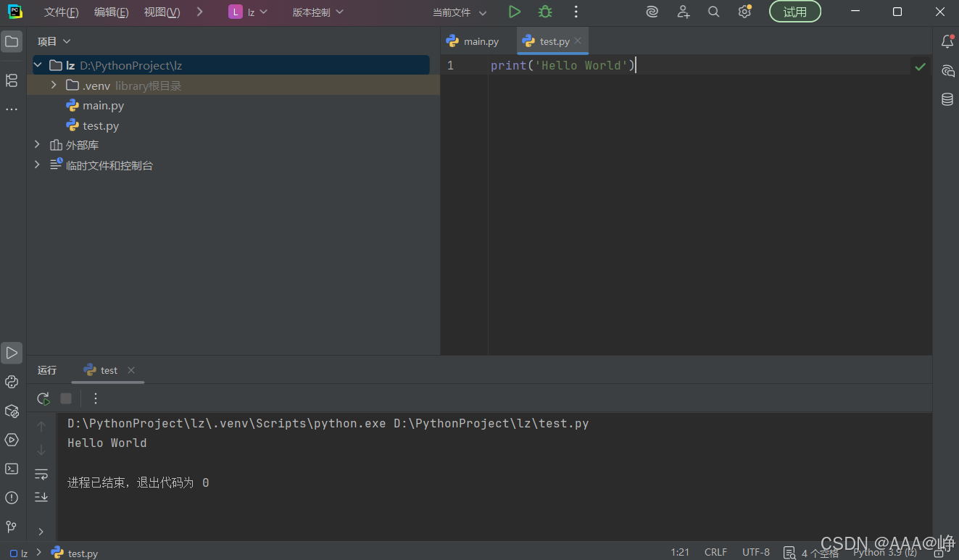Viewport: 959px width, 560px height.
Task: Rerun test with the rerun icon
Action: [x=43, y=398]
